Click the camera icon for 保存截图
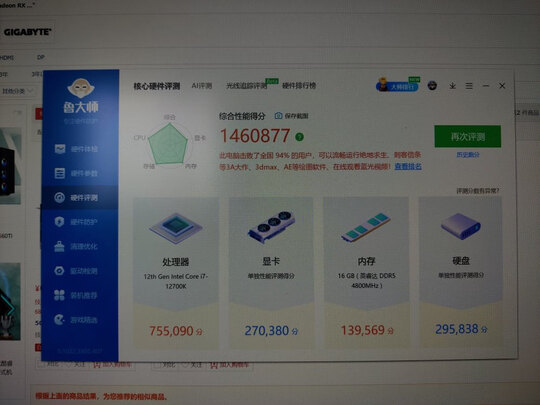The image size is (540, 405). [x=278, y=116]
